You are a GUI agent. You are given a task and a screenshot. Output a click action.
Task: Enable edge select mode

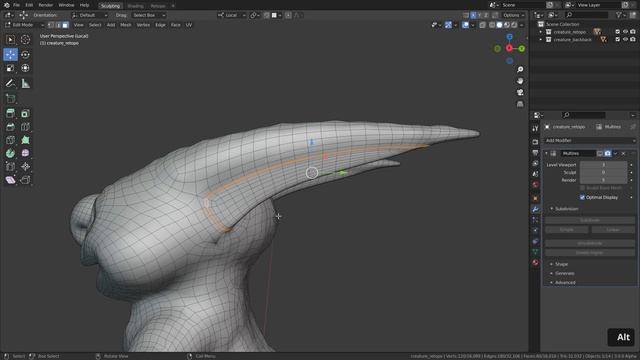58,25
